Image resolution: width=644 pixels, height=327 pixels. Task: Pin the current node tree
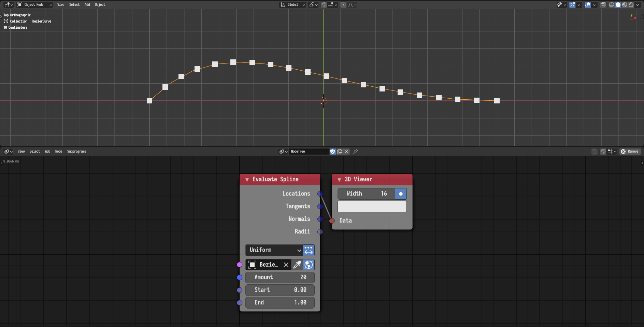click(x=355, y=152)
